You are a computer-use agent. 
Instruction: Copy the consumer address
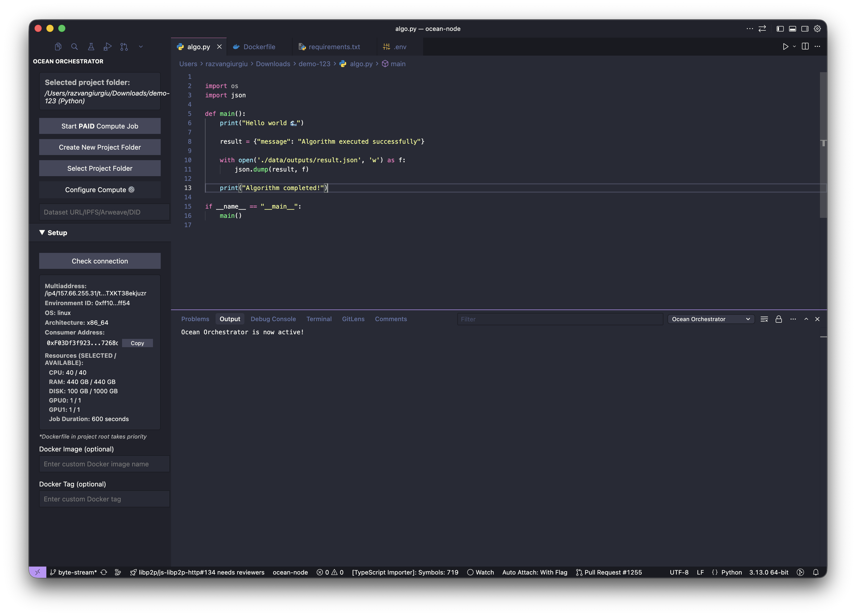137,343
